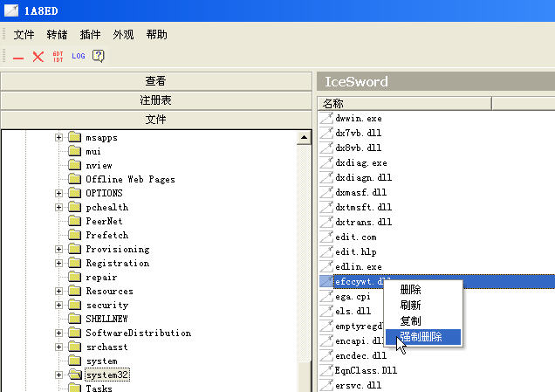This screenshot has width=555, height=392.
Task: Choose 删除 in the context menu
Action: click(x=423, y=290)
